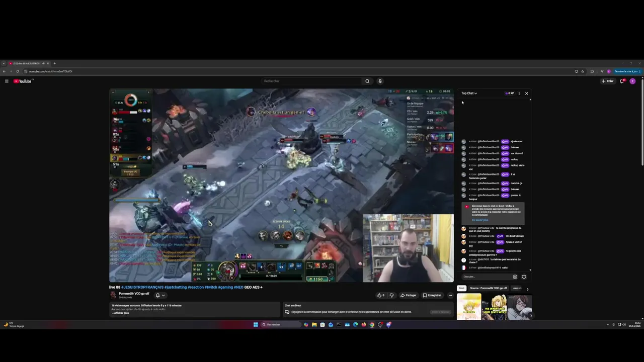Viewport: 644px width, 362px height.
Task: Open the YouTube account avatar menu
Action: 632,81
